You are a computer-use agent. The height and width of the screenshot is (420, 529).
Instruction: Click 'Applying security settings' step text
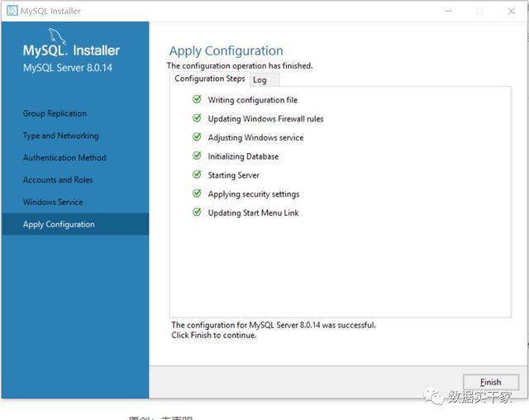click(x=254, y=194)
